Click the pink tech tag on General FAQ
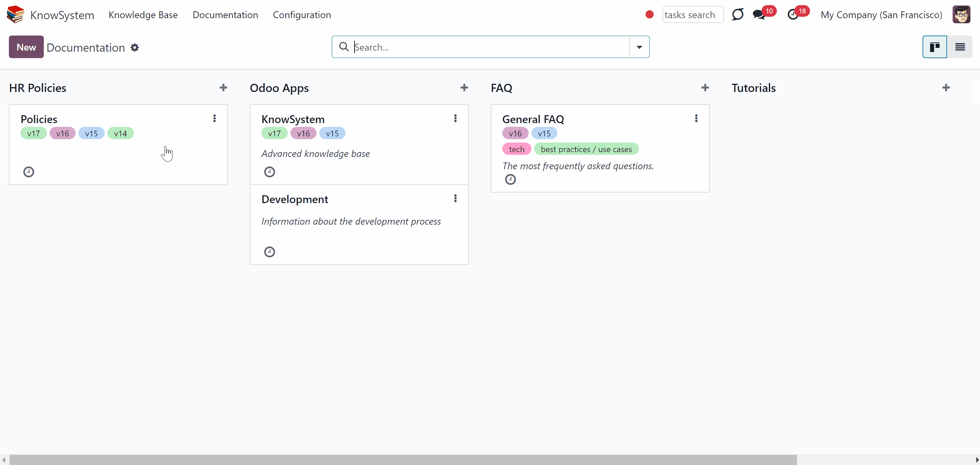Screen dimensions: 980x465 517,149
